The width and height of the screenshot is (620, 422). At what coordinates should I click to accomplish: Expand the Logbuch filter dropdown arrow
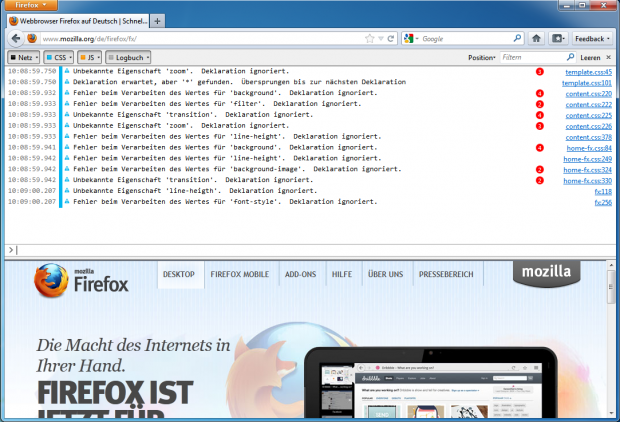148,58
